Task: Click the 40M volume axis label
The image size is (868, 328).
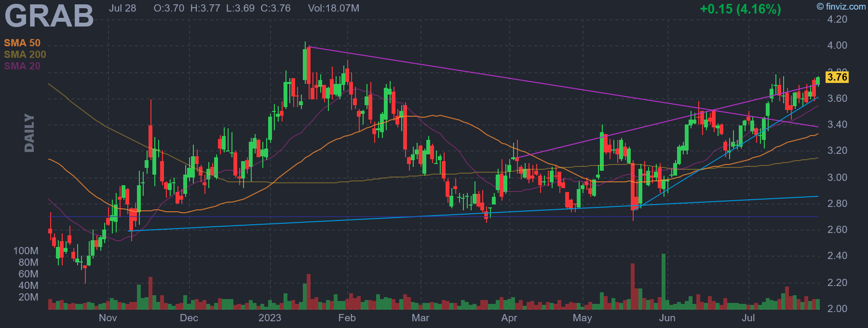Action: point(28,286)
